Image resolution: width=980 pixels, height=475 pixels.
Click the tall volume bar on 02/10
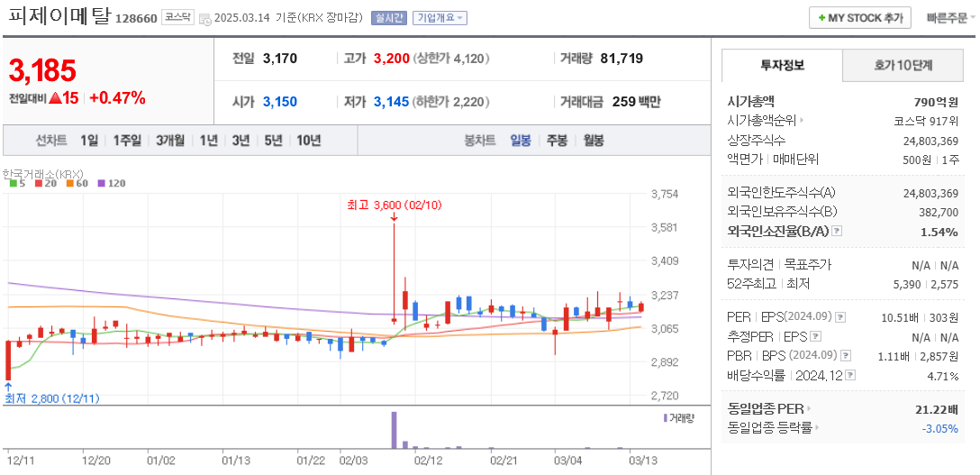click(394, 430)
